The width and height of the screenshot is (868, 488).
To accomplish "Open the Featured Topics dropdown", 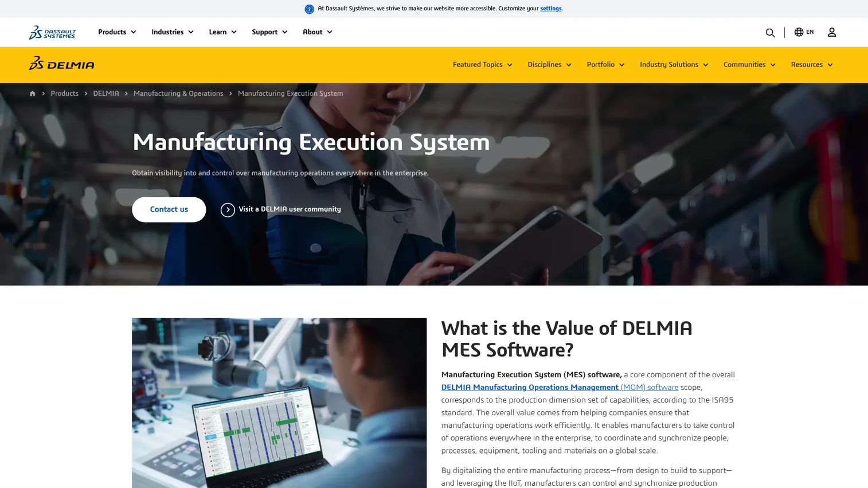I will [483, 65].
